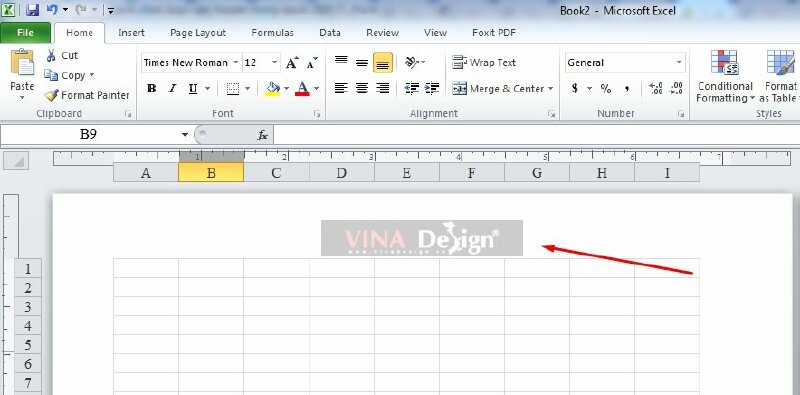Open Alignment dialog launcher
The image size is (800, 395).
(x=552, y=114)
